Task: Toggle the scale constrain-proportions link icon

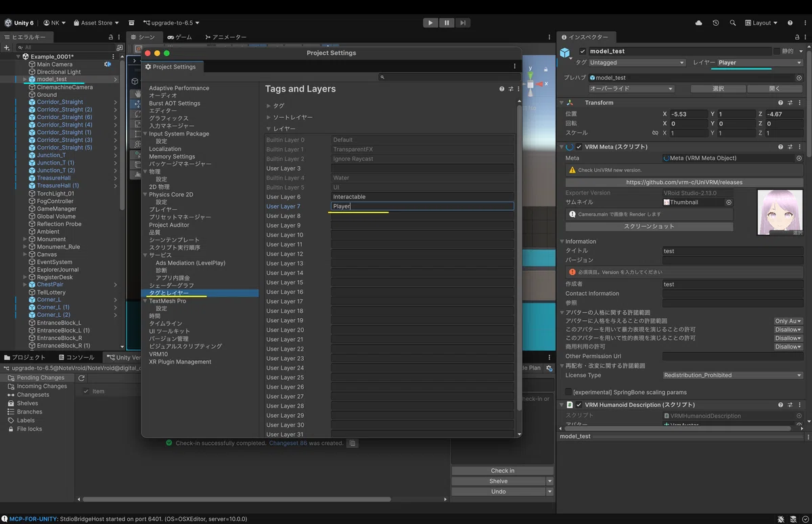Action: pyautogui.click(x=655, y=133)
